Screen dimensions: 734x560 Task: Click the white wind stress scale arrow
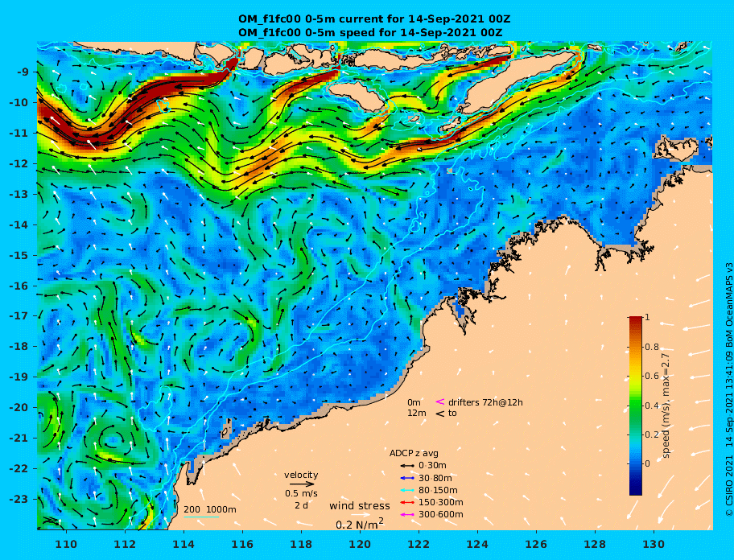coord(359,515)
